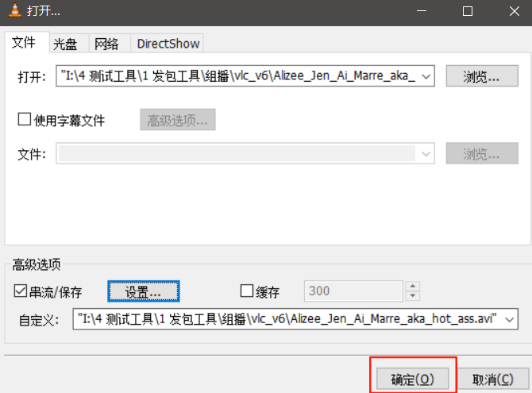Open stream settings with 设置 button
The height and width of the screenshot is (393, 532).
click(144, 291)
